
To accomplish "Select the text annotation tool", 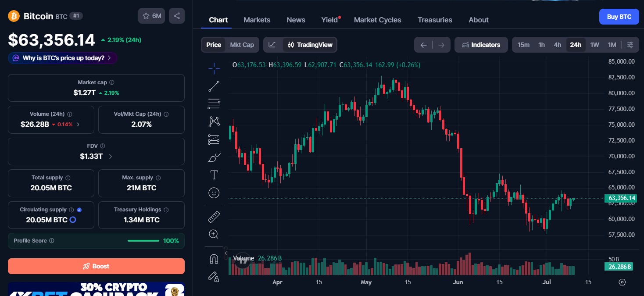I will tap(214, 175).
